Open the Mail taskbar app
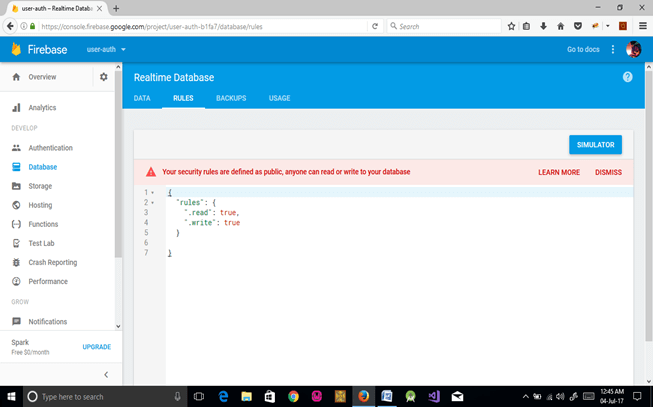 [457, 397]
